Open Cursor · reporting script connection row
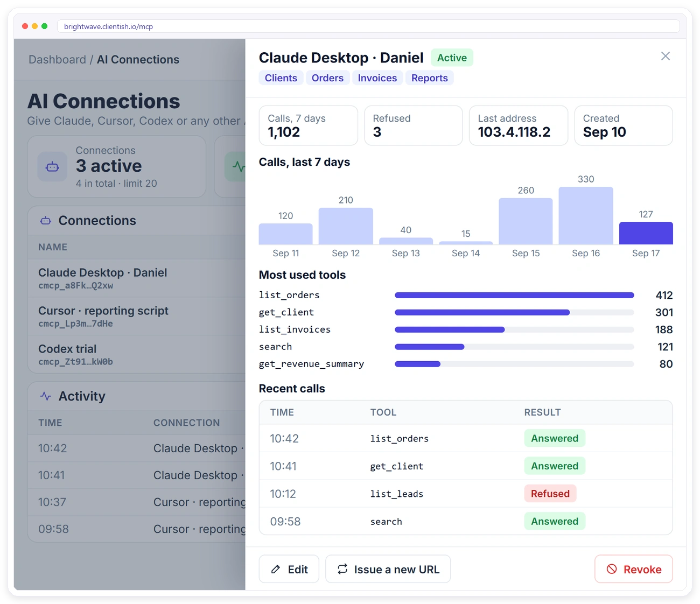Screen dimensions: 700x604 click(x=137, y=317)
